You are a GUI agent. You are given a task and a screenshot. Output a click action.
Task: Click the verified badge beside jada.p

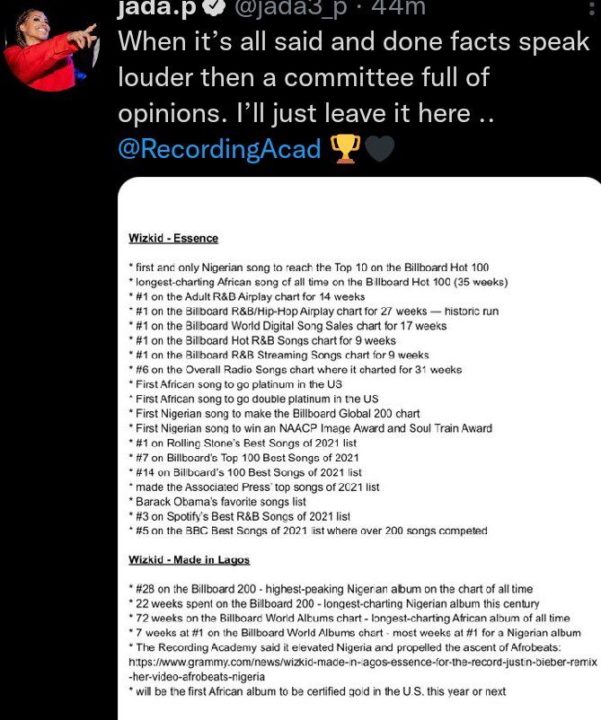click(x=210, y=9)
